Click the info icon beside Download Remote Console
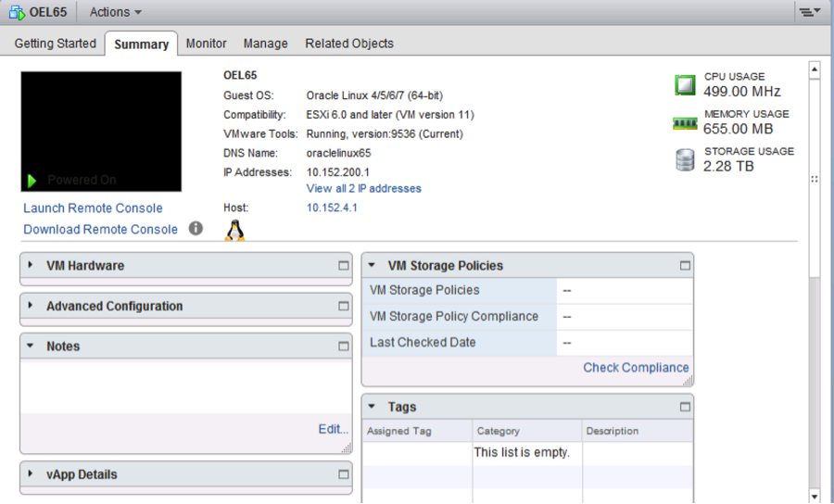The width and height of the screenshot is (834, 504). (x=196, y=229)
